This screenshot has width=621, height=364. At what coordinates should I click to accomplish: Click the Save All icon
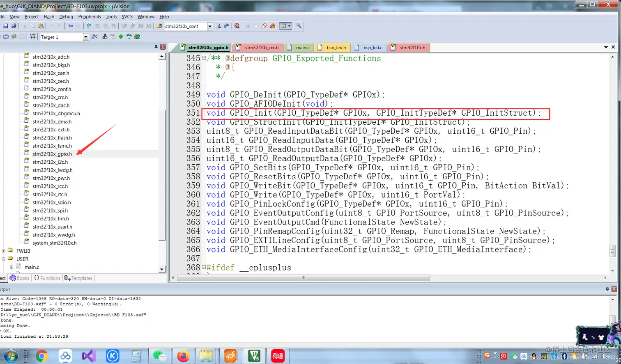click(14, 26)
